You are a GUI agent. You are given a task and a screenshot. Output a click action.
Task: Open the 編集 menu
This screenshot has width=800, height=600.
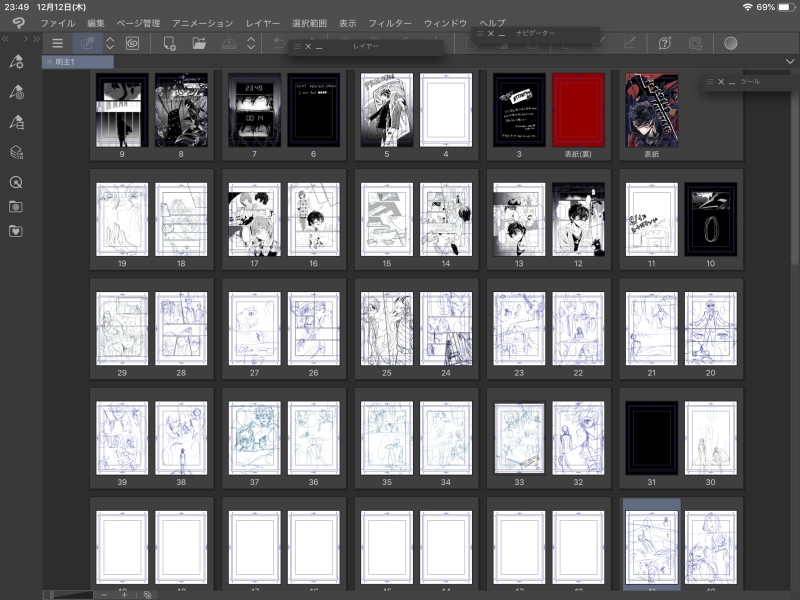click(x=95, y=23)
